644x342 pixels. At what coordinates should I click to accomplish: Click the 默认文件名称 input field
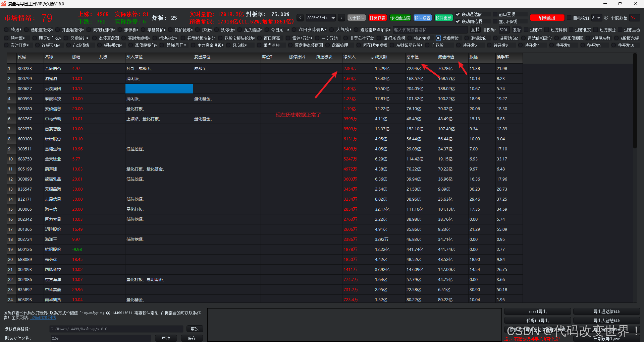pos(101,338)
